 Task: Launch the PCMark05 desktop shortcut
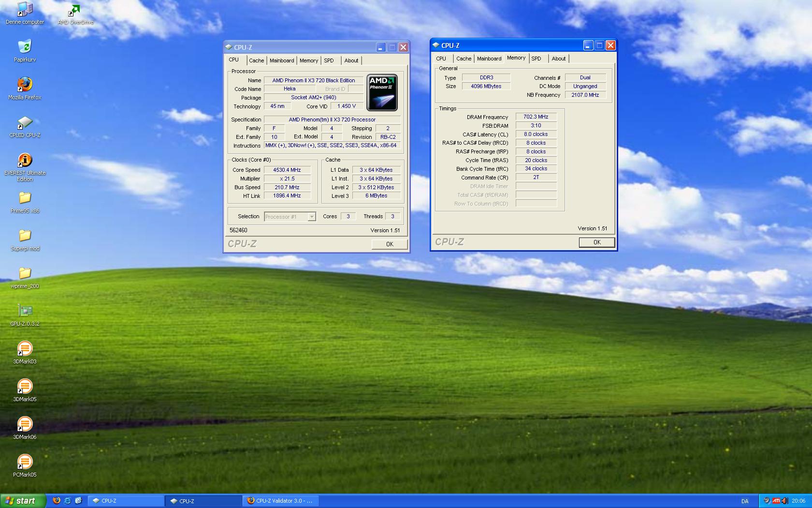click(x=25, y=466)
